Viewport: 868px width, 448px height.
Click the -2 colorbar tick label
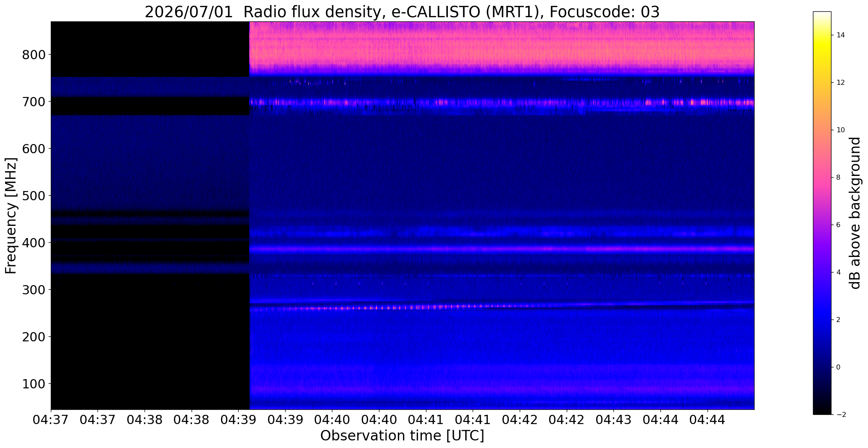coord(841,415)
